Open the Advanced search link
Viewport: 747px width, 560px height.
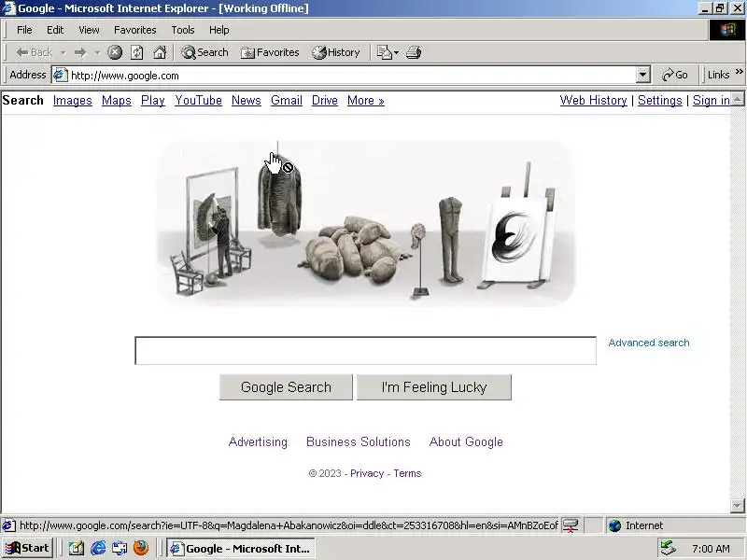click(648, 343)
